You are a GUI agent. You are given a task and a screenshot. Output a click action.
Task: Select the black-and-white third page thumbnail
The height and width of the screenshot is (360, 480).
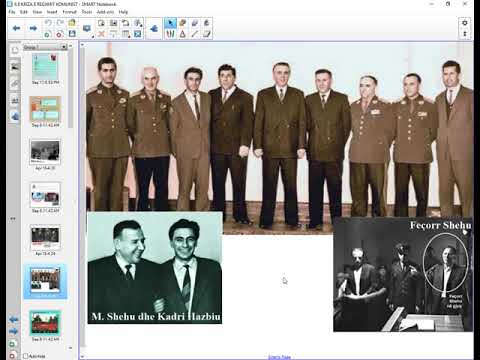[x=45, y=152]
